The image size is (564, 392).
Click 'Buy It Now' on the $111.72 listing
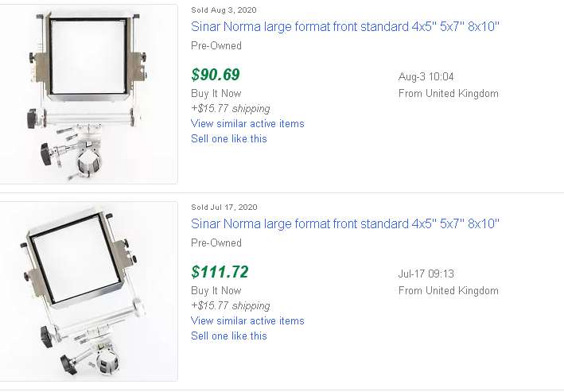pos(216,290)
